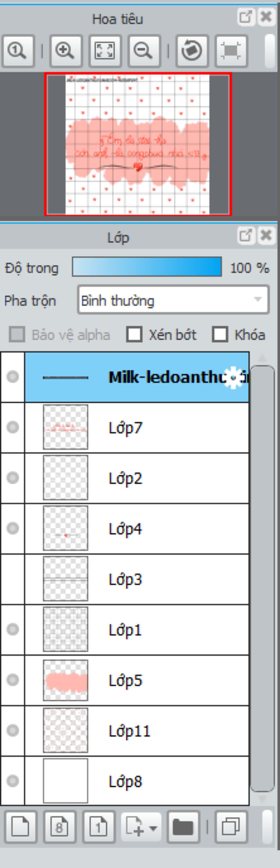Duplicate the selected layer
Viewport: 280px width, 868px height.
[x=231, y=827]
